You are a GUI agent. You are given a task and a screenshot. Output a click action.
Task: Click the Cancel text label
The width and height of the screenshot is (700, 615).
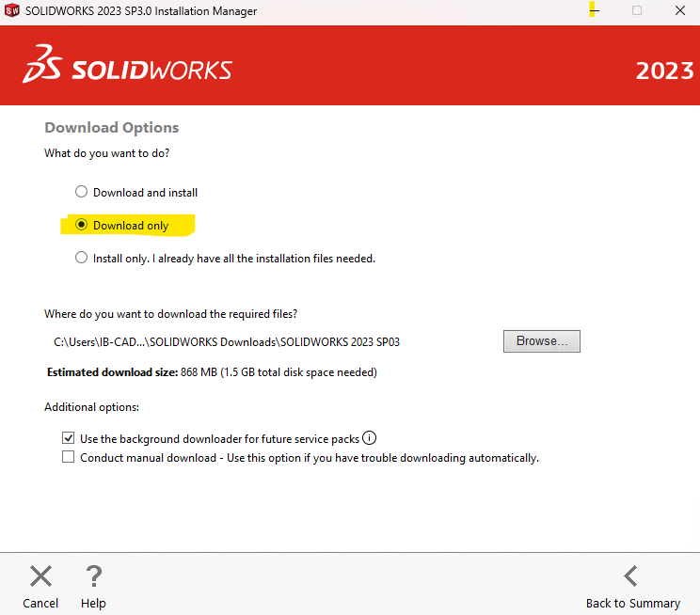tap(40, 603)
